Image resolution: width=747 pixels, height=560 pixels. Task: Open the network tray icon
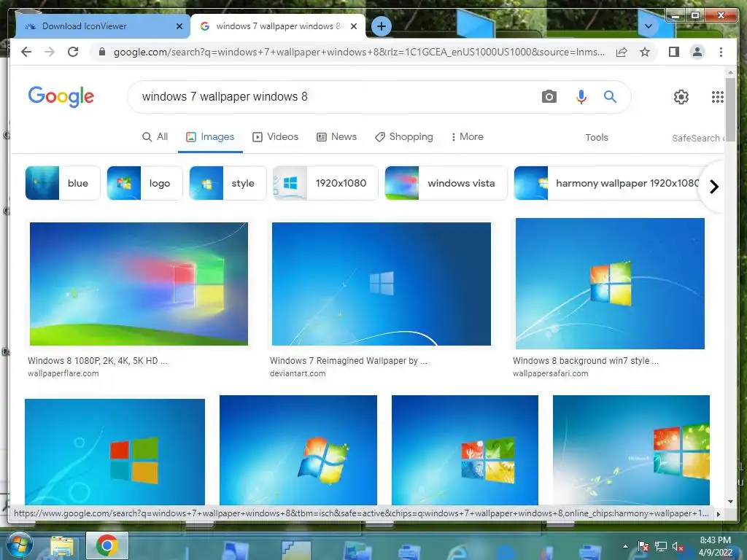click(x=660, y=547)
